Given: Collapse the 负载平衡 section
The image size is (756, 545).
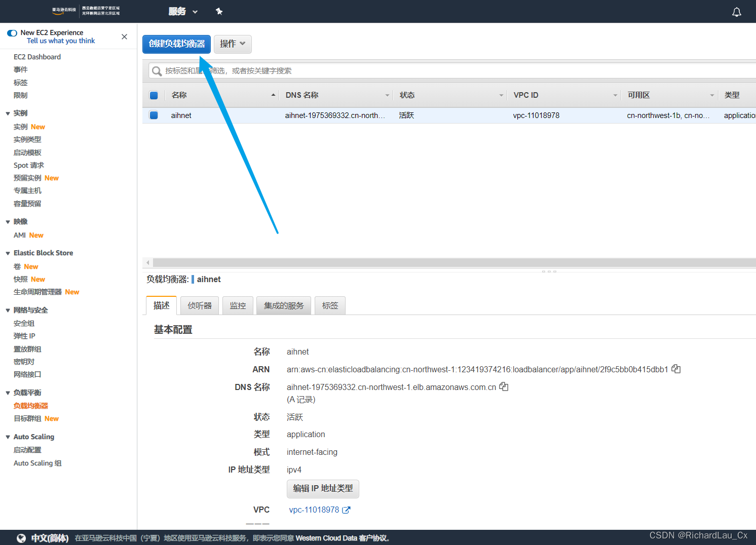Looking at the screenshot, I should click(8, 393).
